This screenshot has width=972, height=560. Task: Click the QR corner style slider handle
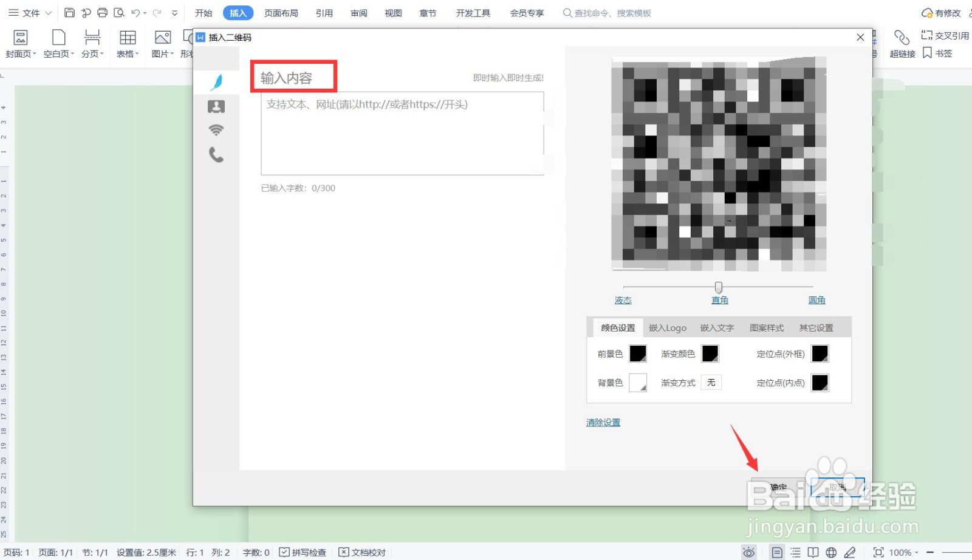(x=719, y=287)
